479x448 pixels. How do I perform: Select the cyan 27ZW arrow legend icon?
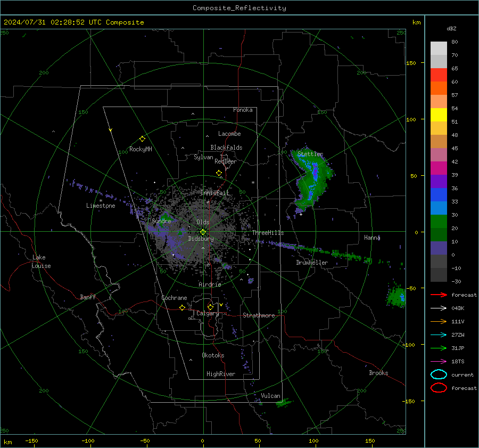439,335
